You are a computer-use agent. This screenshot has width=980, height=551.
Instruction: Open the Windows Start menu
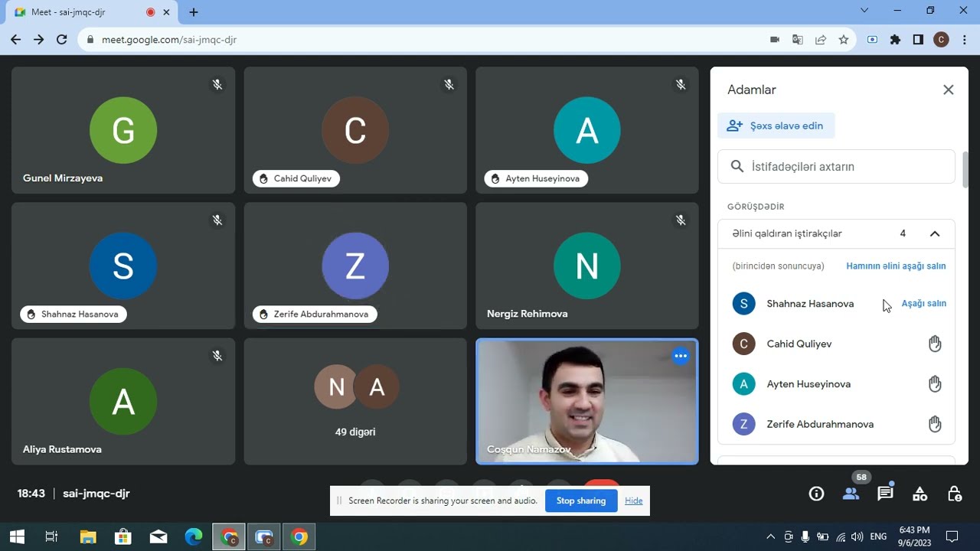[x=16, y=536]
